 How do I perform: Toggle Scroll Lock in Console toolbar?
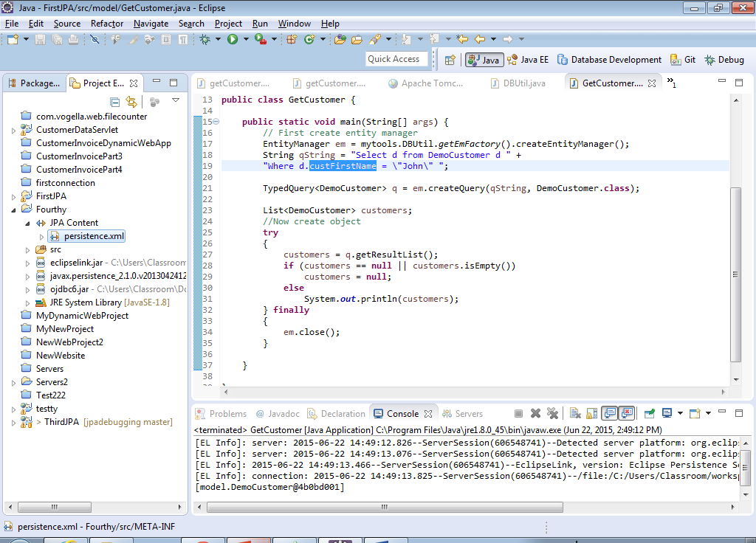pos(591,414)
